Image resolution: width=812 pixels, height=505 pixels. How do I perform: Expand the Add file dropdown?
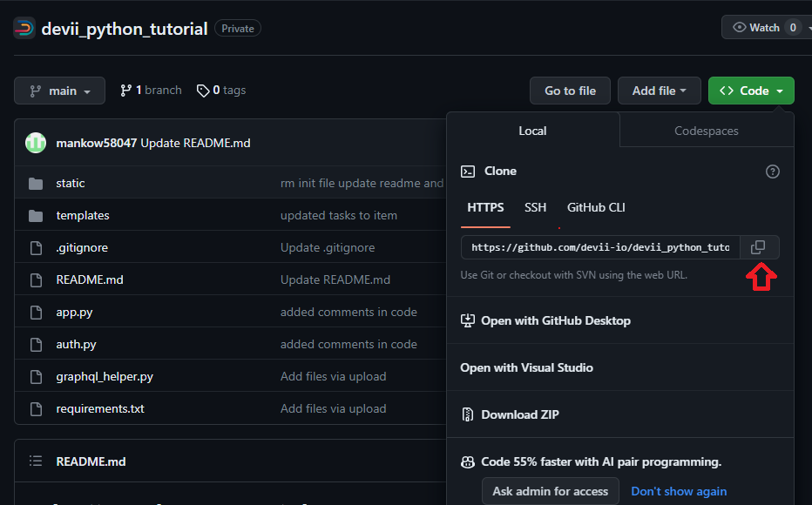tap(659, 90)
